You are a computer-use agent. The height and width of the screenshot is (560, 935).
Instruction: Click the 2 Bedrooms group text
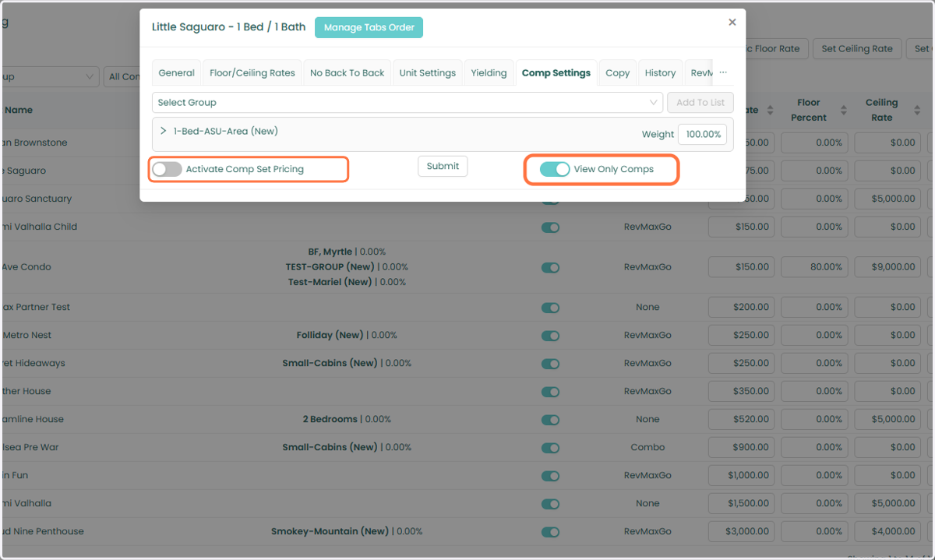[x=330, y=420]
